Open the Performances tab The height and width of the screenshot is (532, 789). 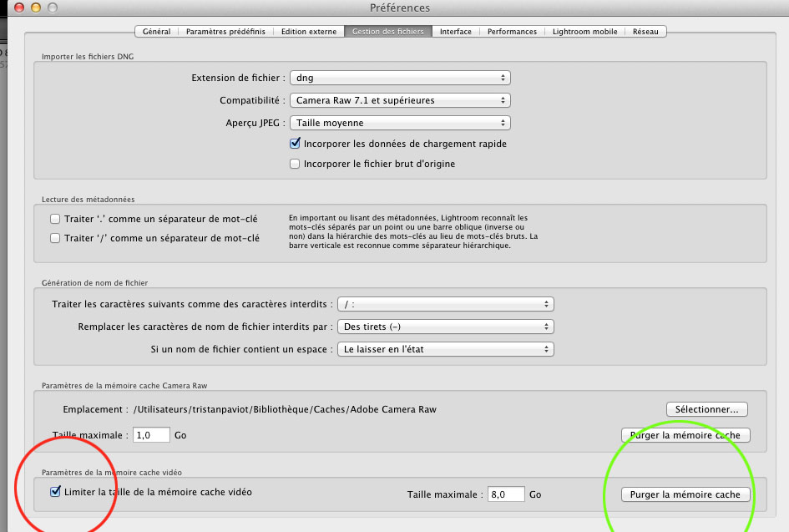click(x=513, y=32)
